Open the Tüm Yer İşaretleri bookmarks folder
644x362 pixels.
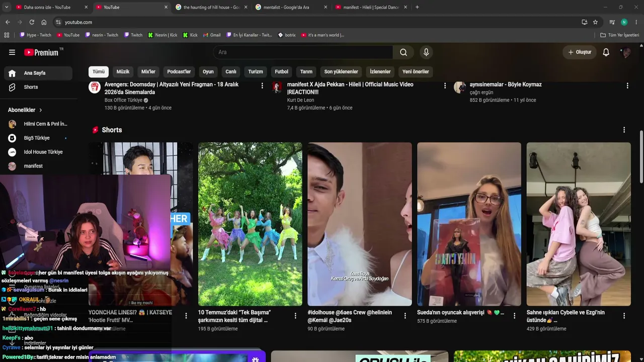[620, 35]
